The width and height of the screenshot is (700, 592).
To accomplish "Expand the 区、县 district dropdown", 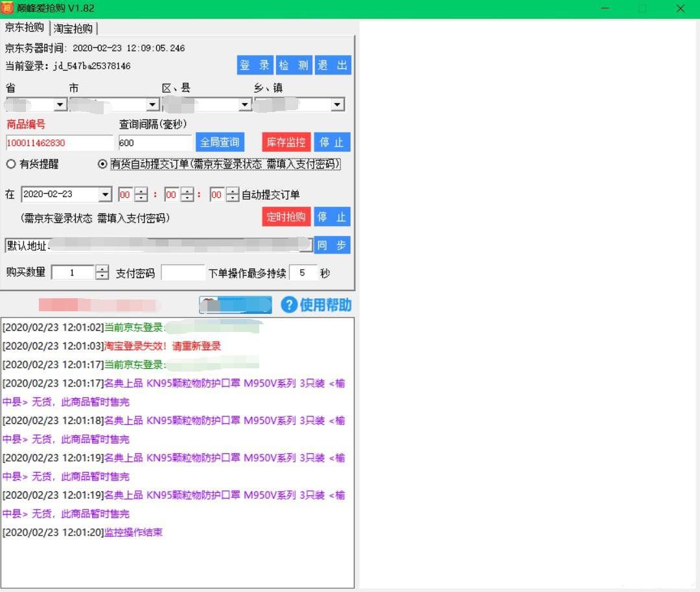I will tap(245, 104).
